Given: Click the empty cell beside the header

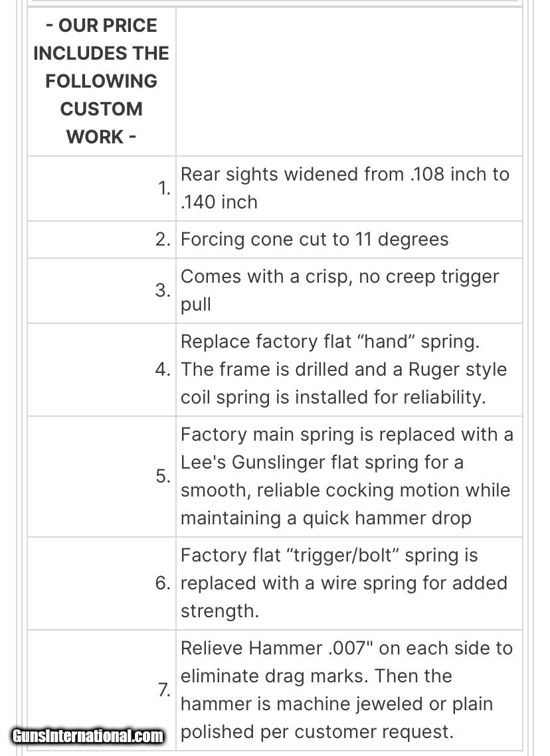Looking at the screenshot, I should click(x=349, y=81).
